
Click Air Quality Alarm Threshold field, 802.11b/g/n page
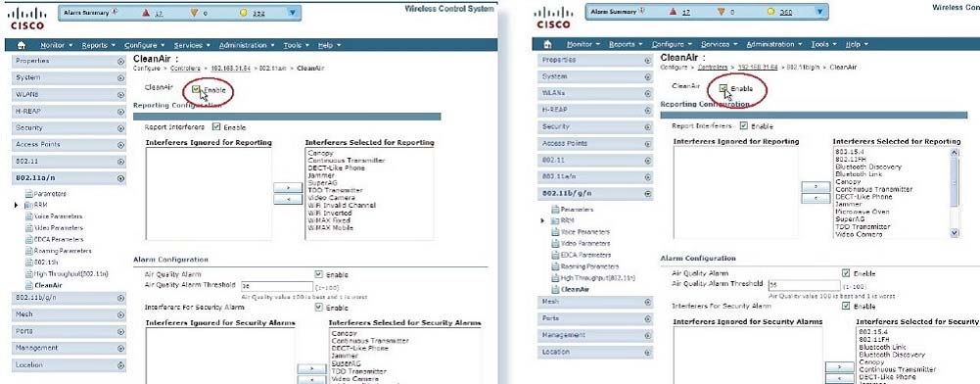pyautogui.click(x=805, y=284)
